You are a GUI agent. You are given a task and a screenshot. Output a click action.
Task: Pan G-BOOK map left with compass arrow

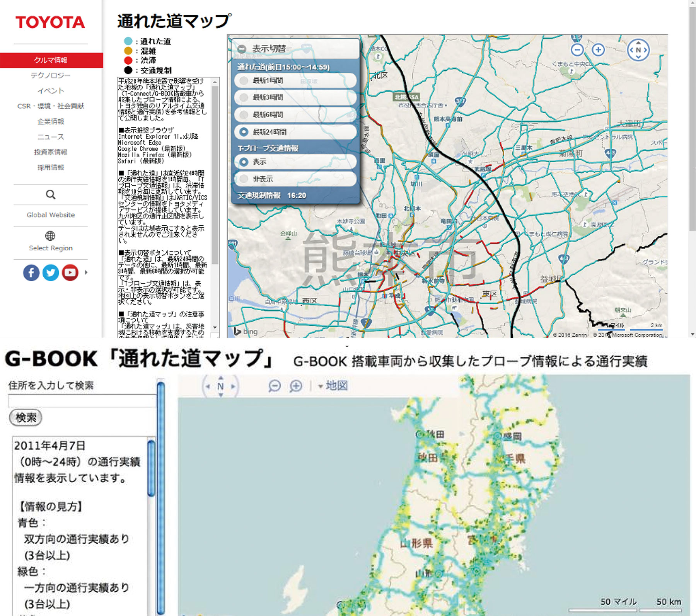pyautogui.click(x=208, y=386)
